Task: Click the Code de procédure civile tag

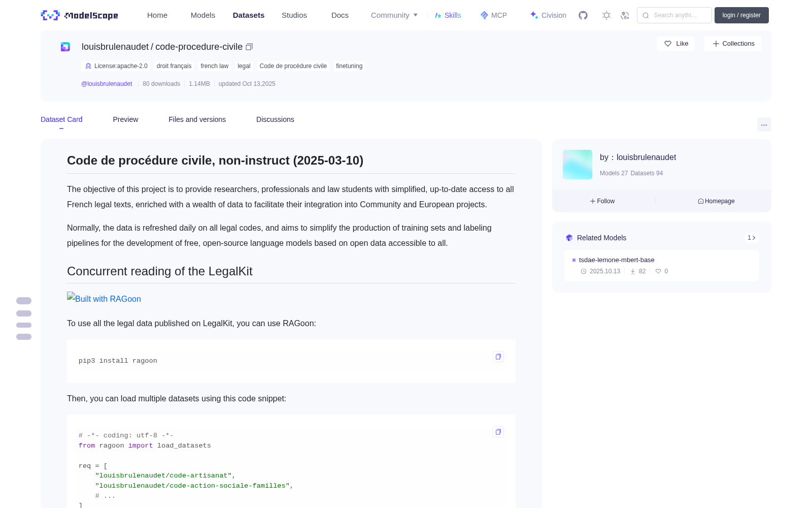Action: tap(293, 66)
